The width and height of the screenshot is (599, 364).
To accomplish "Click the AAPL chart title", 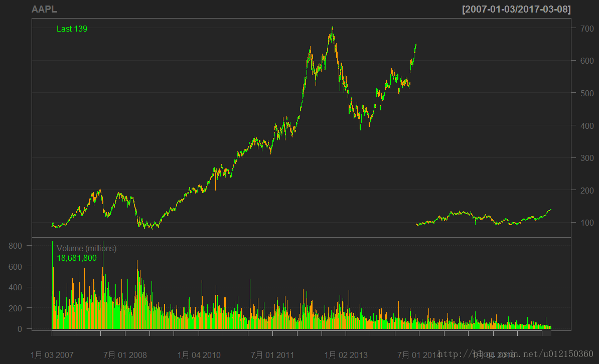I will [44, 9].
